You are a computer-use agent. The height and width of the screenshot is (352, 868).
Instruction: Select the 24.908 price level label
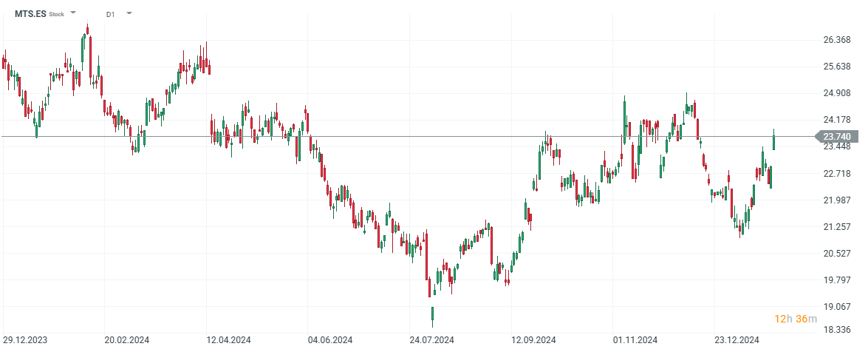pos(836,93)
